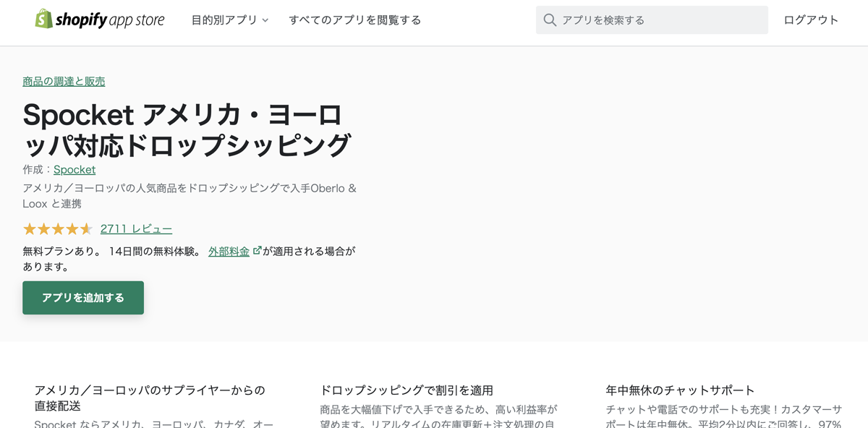This screenshot has width=868, height=428.
Task: Click ログアウト to log out
Action: point(811,20)
